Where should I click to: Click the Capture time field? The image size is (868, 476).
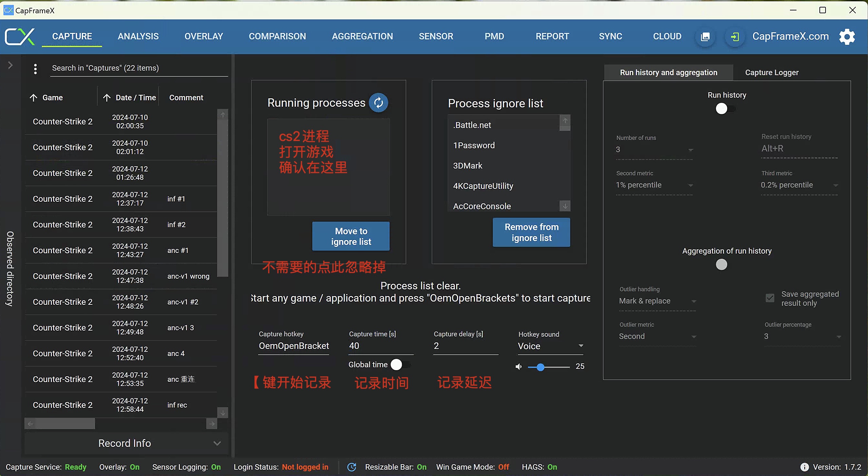click(381, 346)
